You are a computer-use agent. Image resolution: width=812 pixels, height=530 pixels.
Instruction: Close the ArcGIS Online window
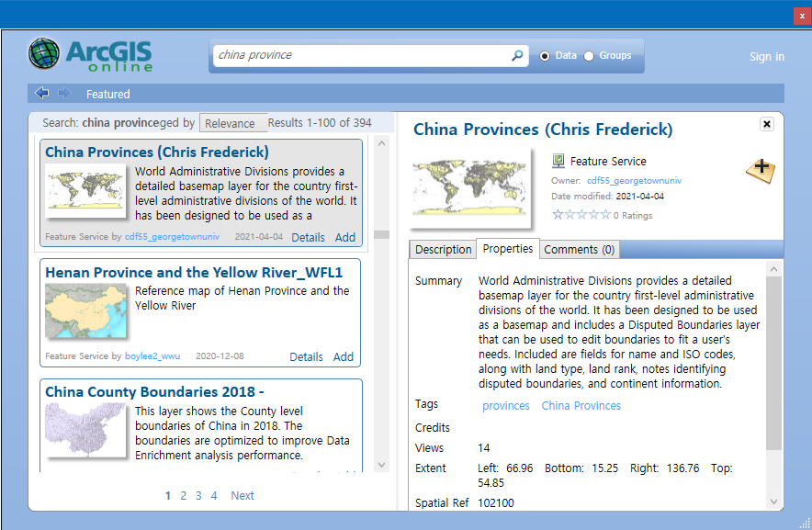[x=802, y=16]
